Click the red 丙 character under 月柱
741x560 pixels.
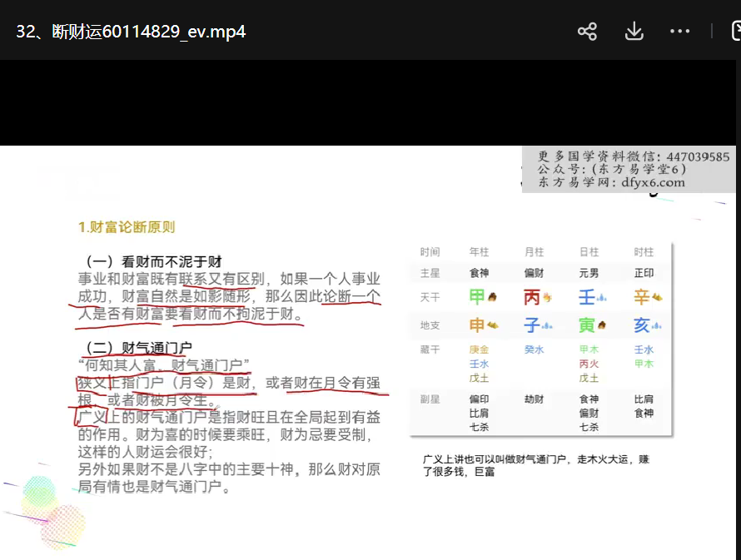(x=532, y=297)
